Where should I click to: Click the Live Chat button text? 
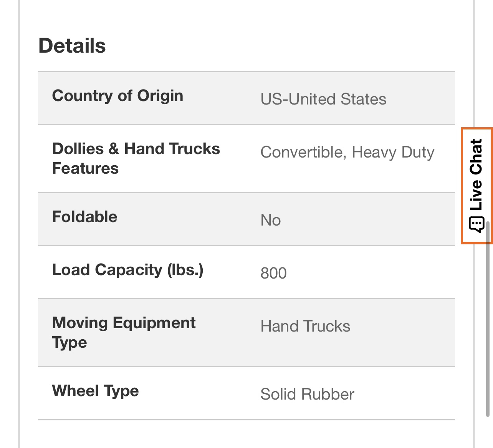coord(476,175)
